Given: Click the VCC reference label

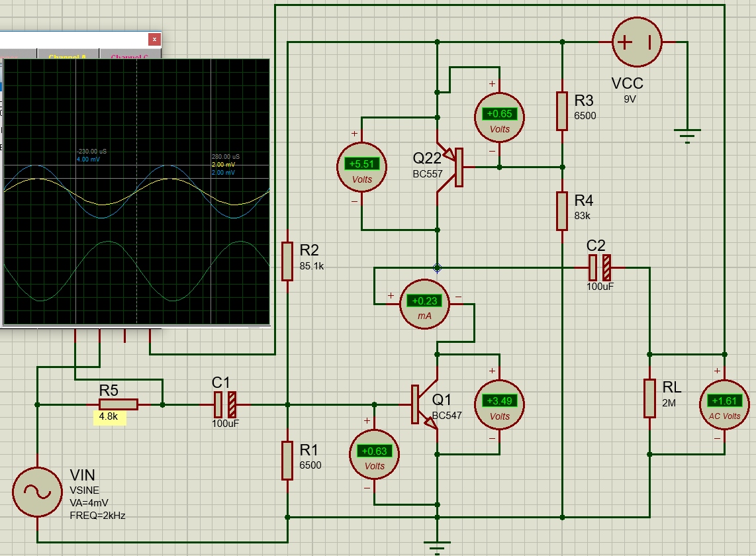Looking at the screenshot, I should click(x=628, y=83).
